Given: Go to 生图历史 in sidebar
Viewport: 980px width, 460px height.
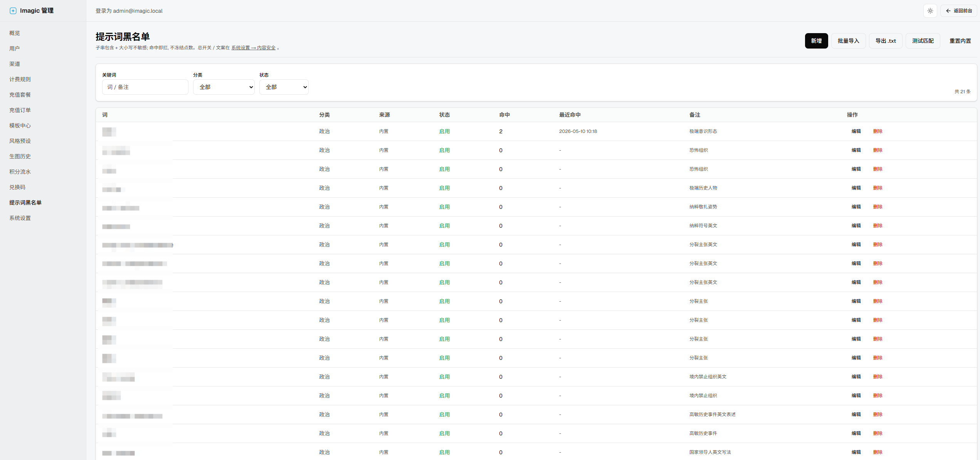Looking at the screenshot, I should pyautogui.click(x=20, y=156).
